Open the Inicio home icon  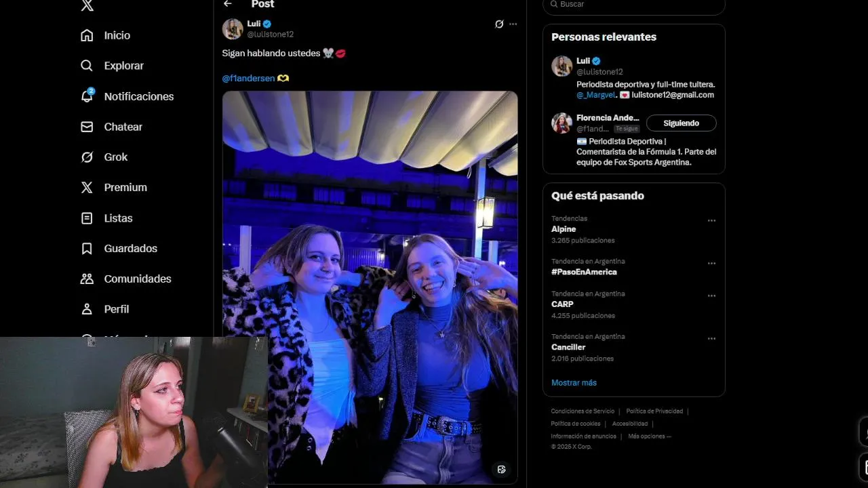coord(87,35)
